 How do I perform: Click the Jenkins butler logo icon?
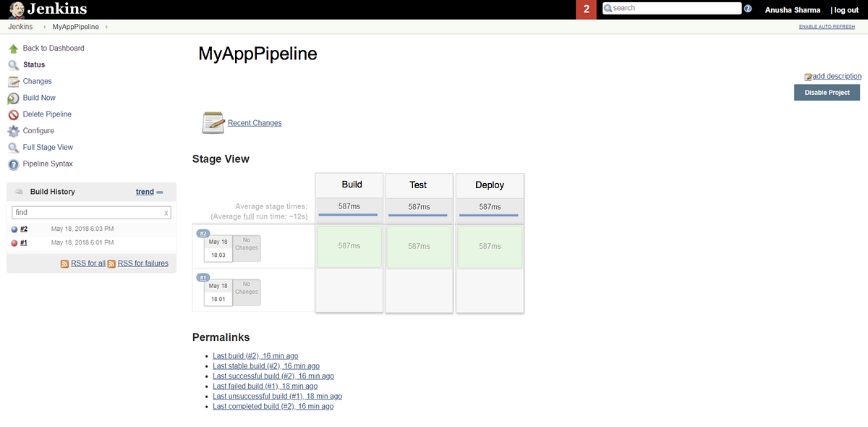16,9
